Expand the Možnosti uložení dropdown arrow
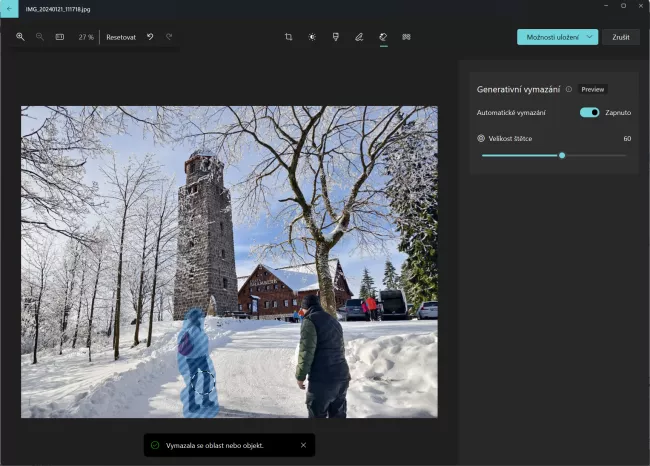 pyautogui.click(x=590, y=37)
